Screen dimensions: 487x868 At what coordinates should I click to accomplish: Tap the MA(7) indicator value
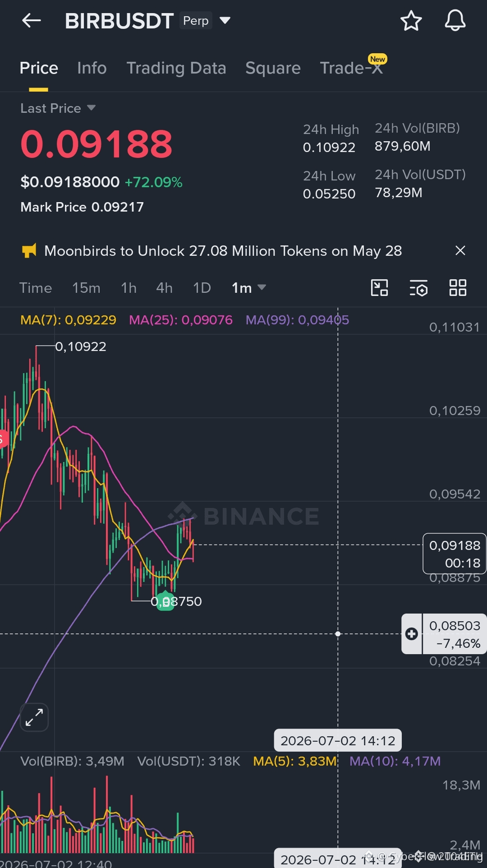(x=68, y=320)
